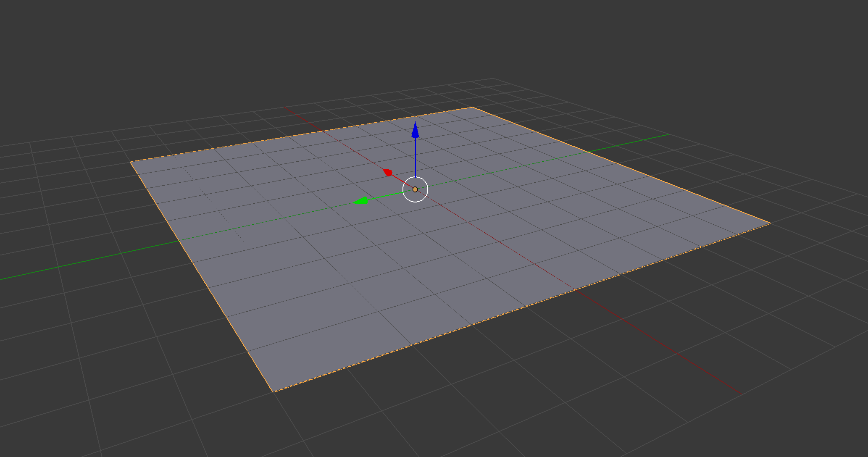Click the red X-axis gizmo arrowhead

(x=388, y=172)
